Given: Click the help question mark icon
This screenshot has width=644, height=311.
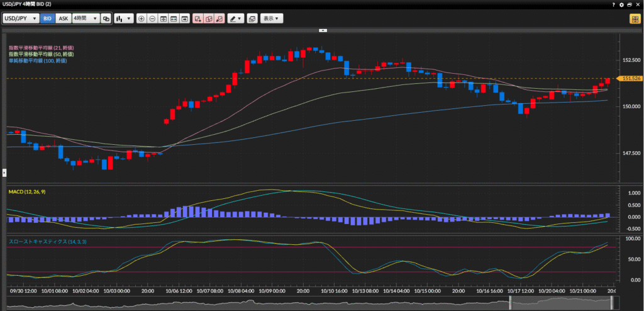Looking at the screenshot, I should click(x=614, y=4).
